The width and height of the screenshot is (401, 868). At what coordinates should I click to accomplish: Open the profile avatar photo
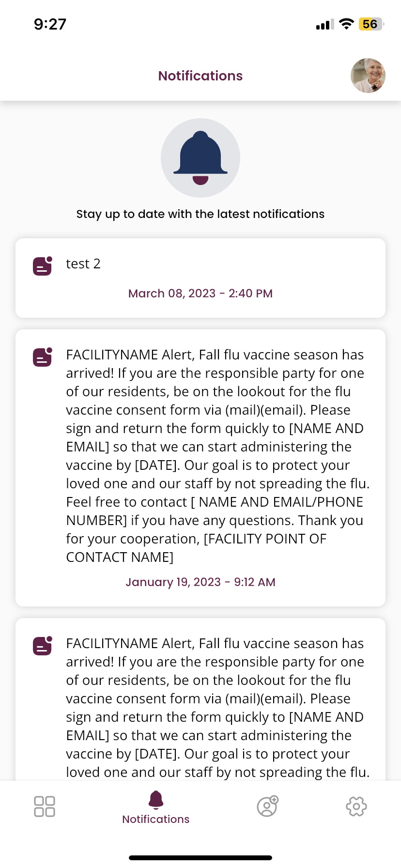(x=368, y=76)
